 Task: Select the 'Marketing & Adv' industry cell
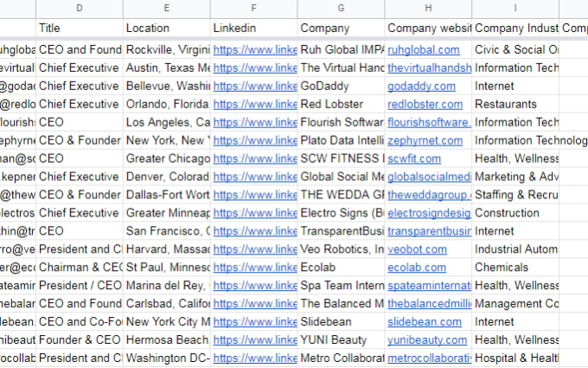[x=515, y=177]
